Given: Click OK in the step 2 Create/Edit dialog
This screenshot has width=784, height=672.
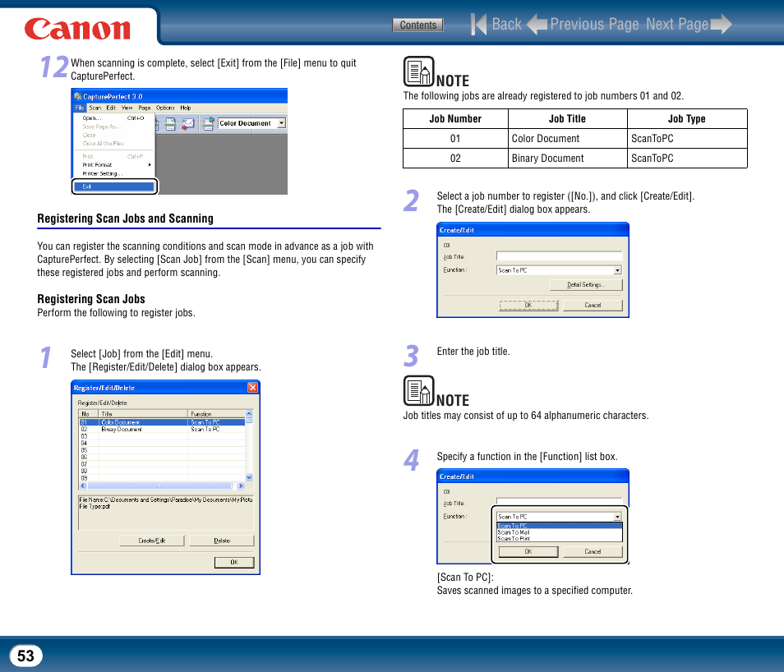Looking at the screenshot, I should pos(528,305).
